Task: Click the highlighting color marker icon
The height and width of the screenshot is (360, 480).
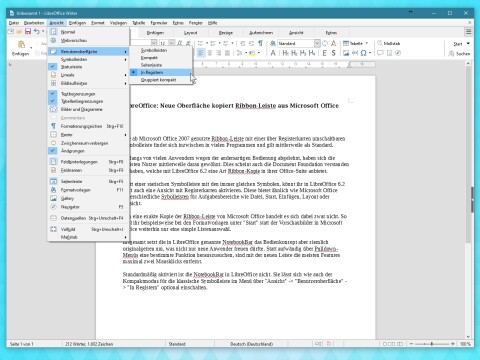Action: [252, 53]
